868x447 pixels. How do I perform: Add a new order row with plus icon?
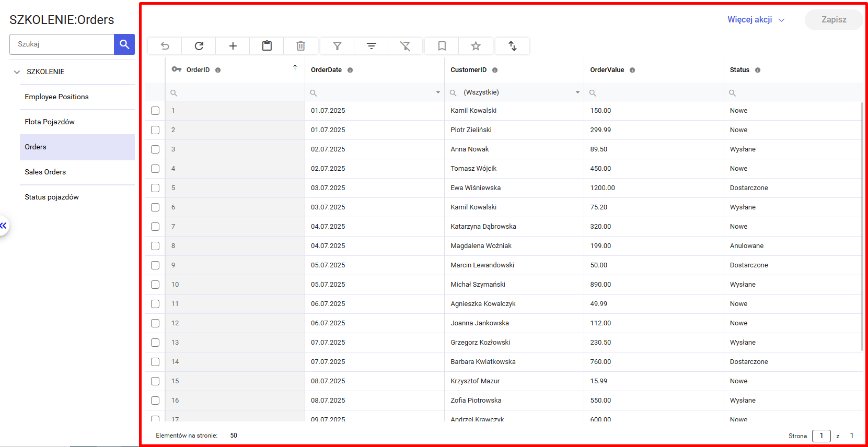click(x=233, y=46)
